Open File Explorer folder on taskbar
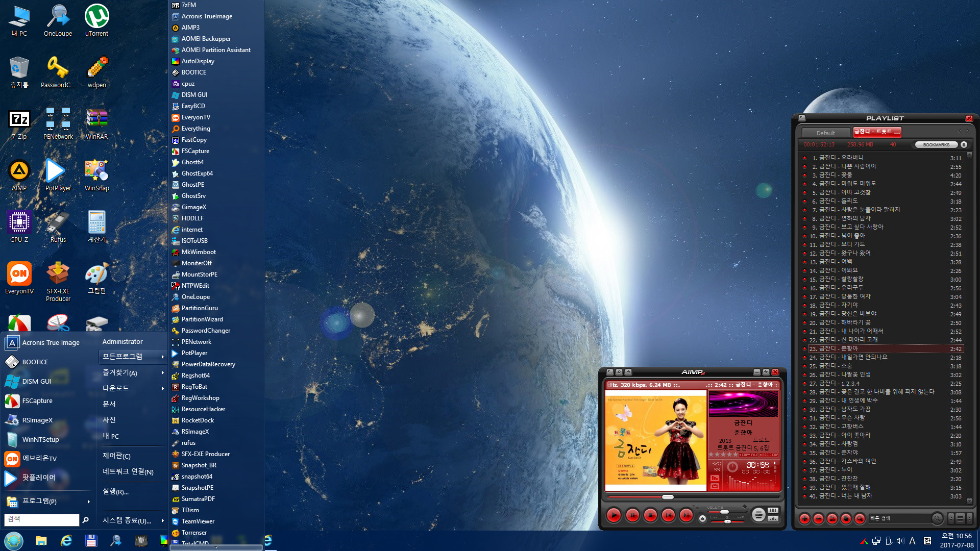The image size is (980, 551). (41, 541)
